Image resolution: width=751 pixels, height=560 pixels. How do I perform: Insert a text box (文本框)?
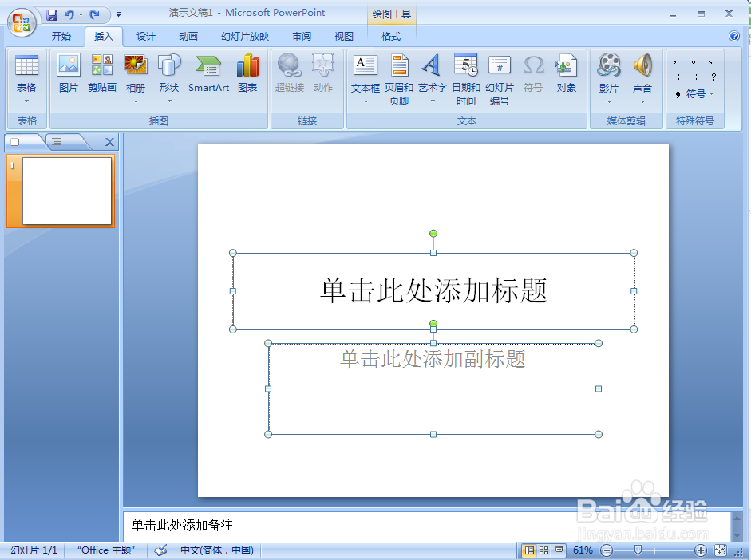[x=366, y=79]
